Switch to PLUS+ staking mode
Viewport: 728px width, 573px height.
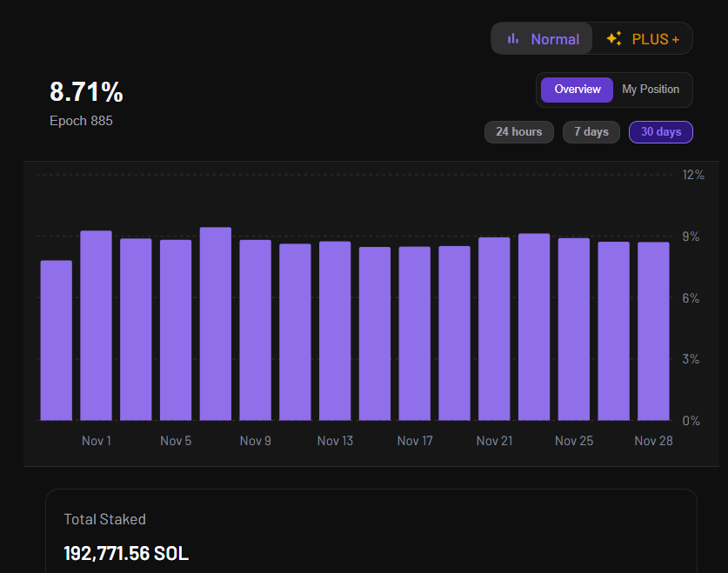point(644,39)
